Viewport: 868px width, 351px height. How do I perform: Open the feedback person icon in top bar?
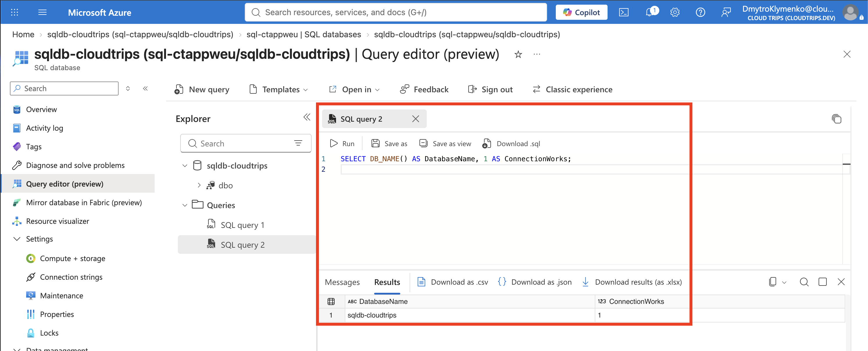coord(726,13)
